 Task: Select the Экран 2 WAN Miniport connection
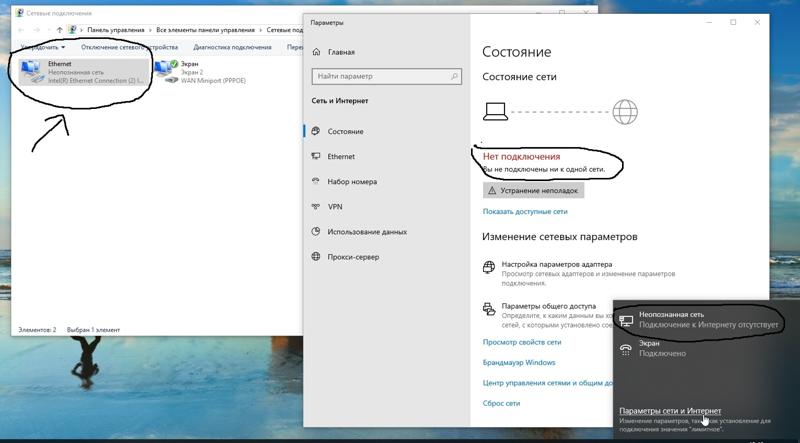point(200,72)
